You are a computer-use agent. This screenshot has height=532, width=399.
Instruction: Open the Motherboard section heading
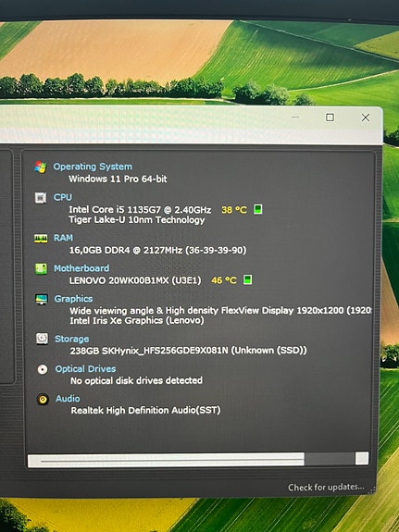click(x=81, y=268)
